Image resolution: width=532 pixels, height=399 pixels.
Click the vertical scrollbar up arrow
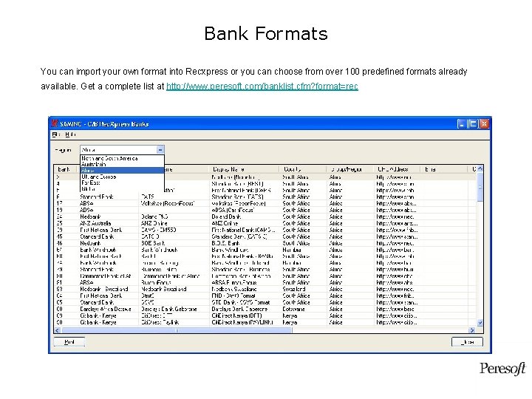point(480,168)
